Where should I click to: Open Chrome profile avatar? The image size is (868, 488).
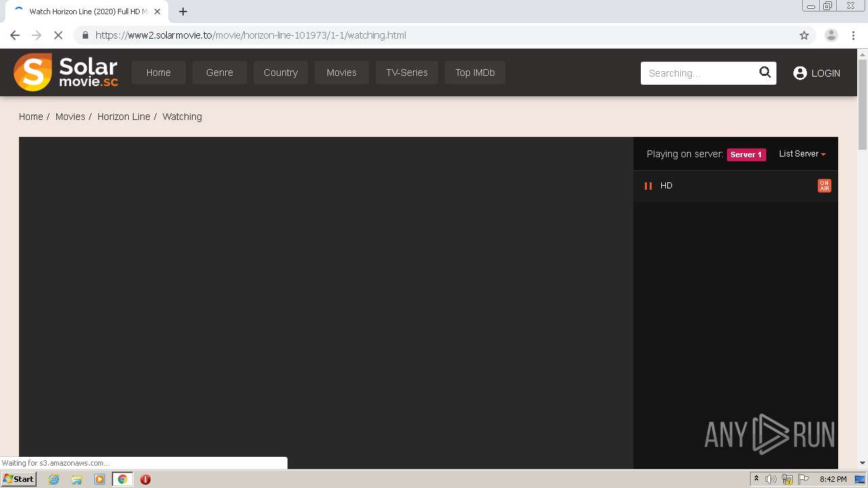coord(831,35)
